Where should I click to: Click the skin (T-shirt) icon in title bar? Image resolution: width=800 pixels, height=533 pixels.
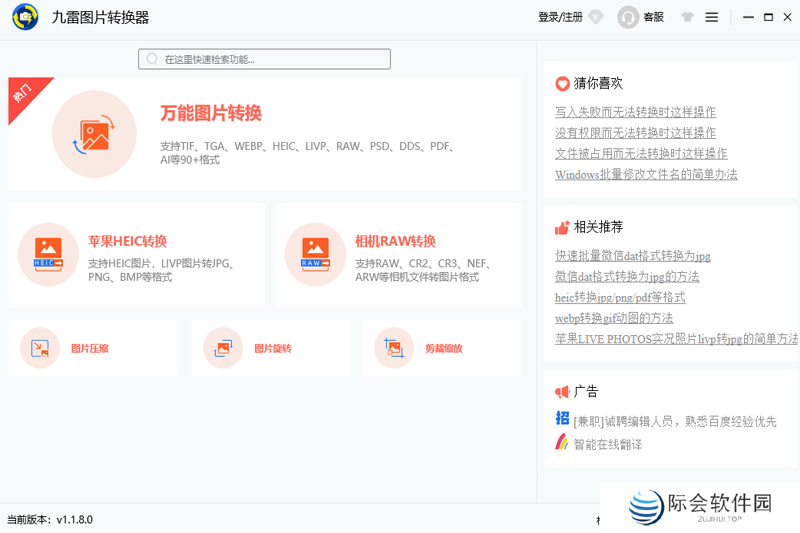[x=687, y=17]
